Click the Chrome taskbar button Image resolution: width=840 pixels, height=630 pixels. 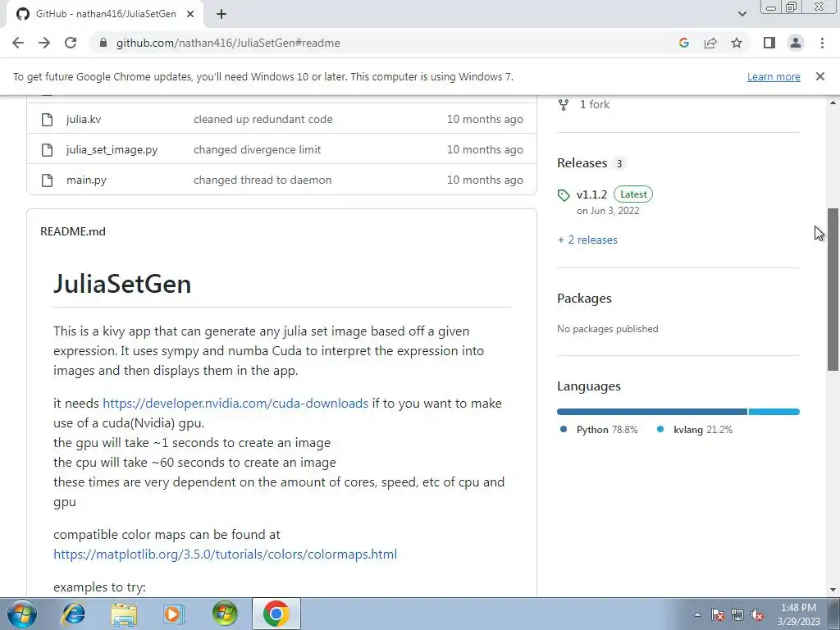pos(276,614)
